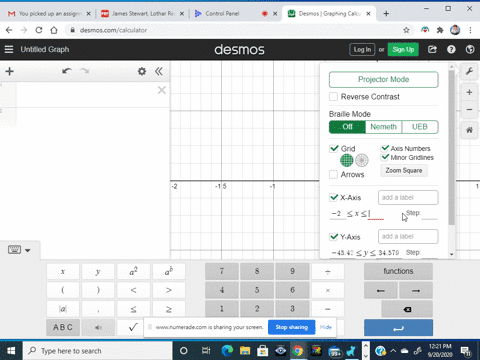The width and height of the screenshot is (480, 360).
Task: Open a new browser tab
Action: (x=386, y=14)
